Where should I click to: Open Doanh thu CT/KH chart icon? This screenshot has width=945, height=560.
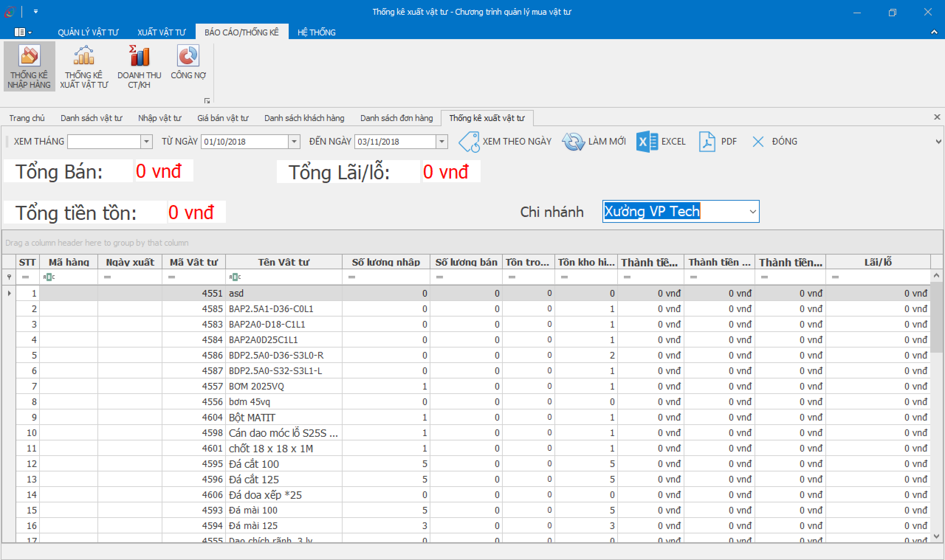[139, 56]
